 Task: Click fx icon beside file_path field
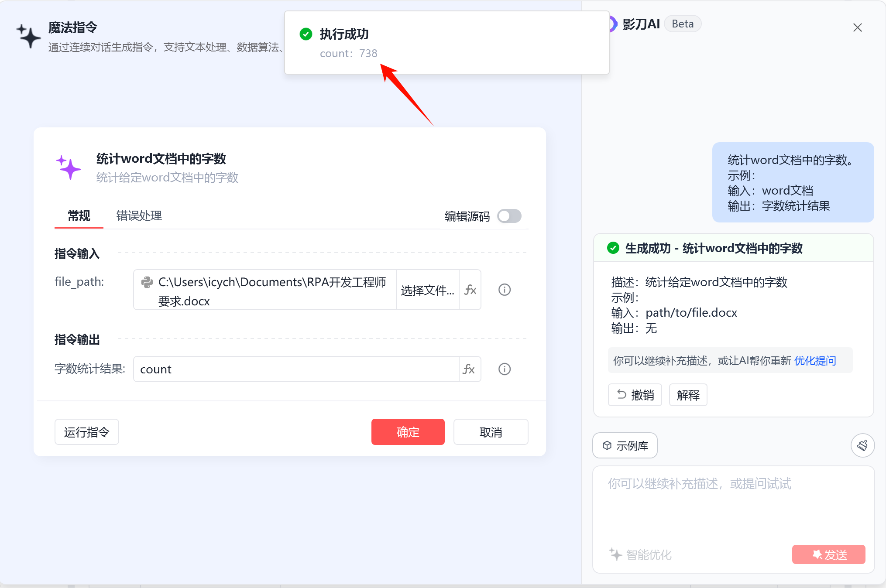point(470,290)
